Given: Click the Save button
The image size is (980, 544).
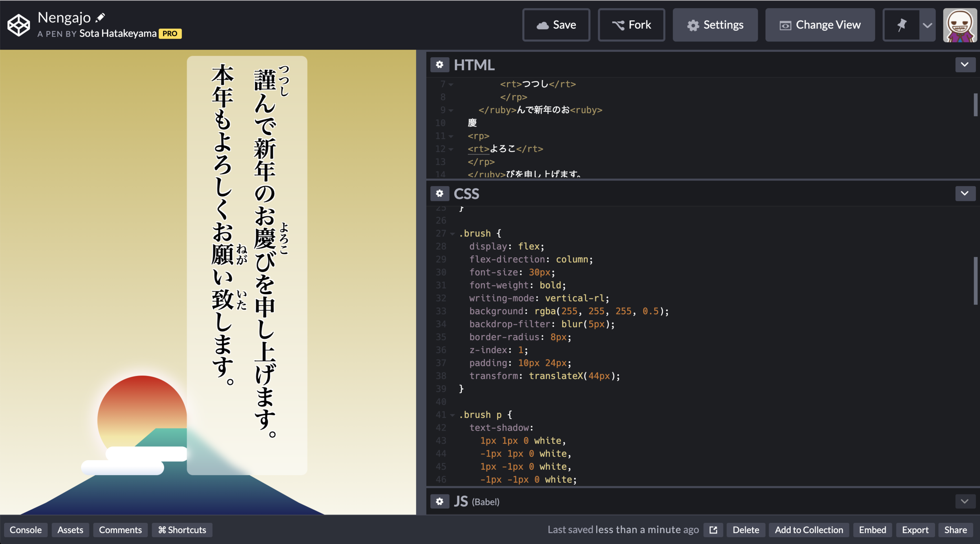Looking at the screenshot, I should pyautogui.click(x=556, y=25).
